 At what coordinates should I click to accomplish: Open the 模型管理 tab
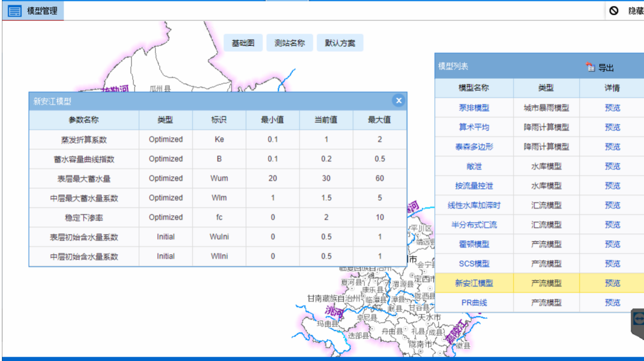click(42, 11)
